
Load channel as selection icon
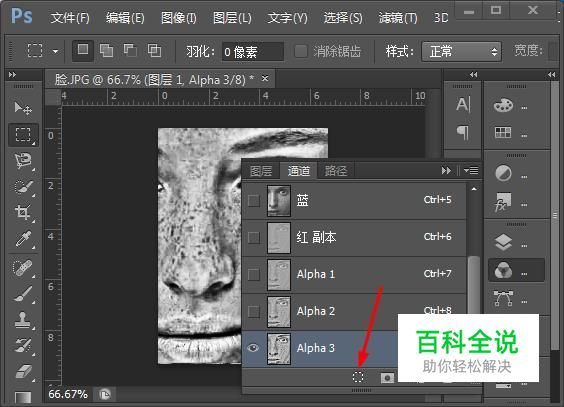[358, 377]
